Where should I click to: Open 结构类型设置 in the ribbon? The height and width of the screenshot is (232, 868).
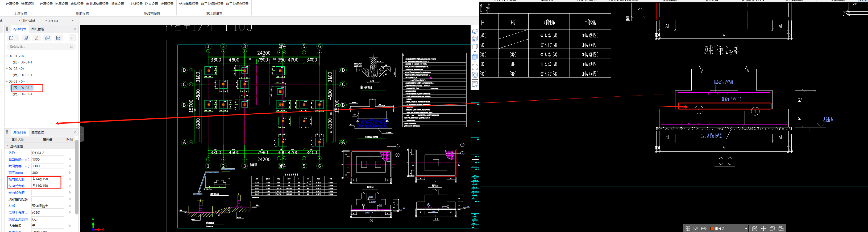click(x=189, y=4)
